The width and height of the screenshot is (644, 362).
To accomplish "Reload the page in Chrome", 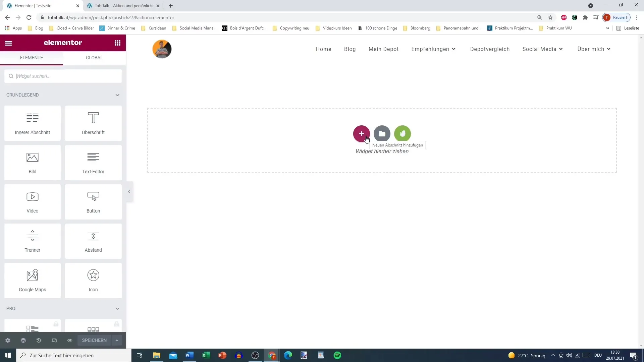I will click(29, 17).
